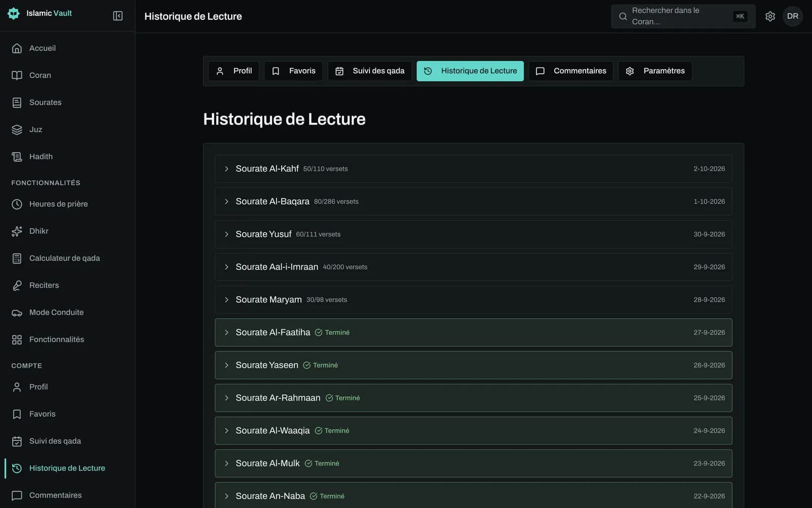Expand the Sourate Aal-i-Imraan entry
This screenshot has height=508, width=812.
click(x=226, y=267)
